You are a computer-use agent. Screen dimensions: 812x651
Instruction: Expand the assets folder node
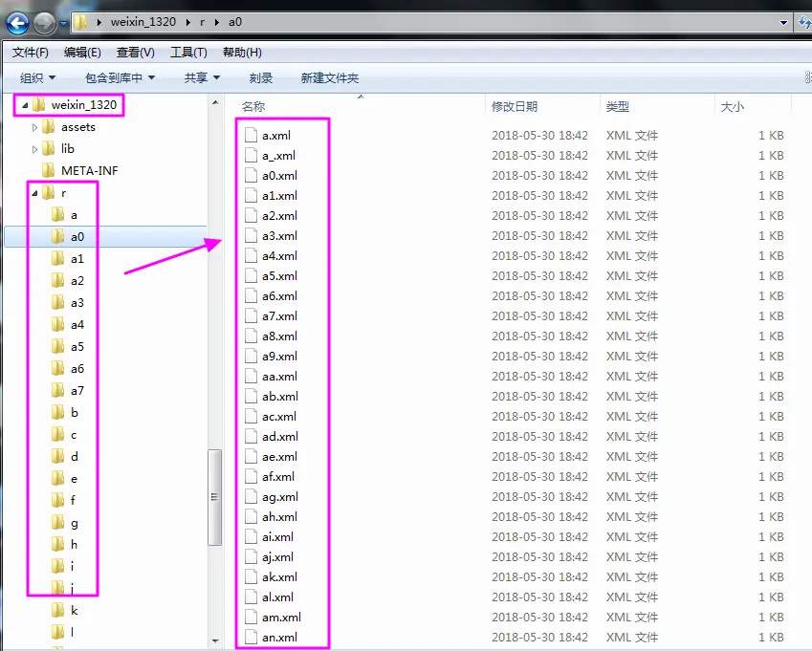(x=34, y=127)
